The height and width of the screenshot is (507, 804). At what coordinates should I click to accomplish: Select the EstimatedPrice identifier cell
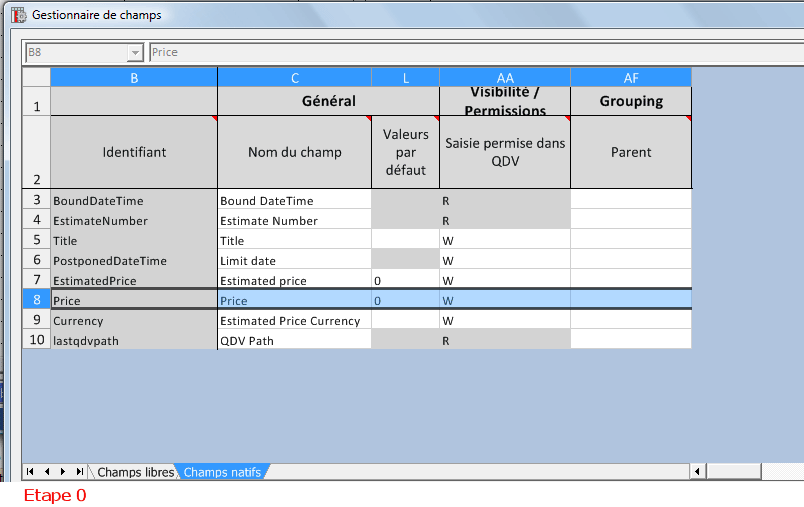click(x=134, y=280)
